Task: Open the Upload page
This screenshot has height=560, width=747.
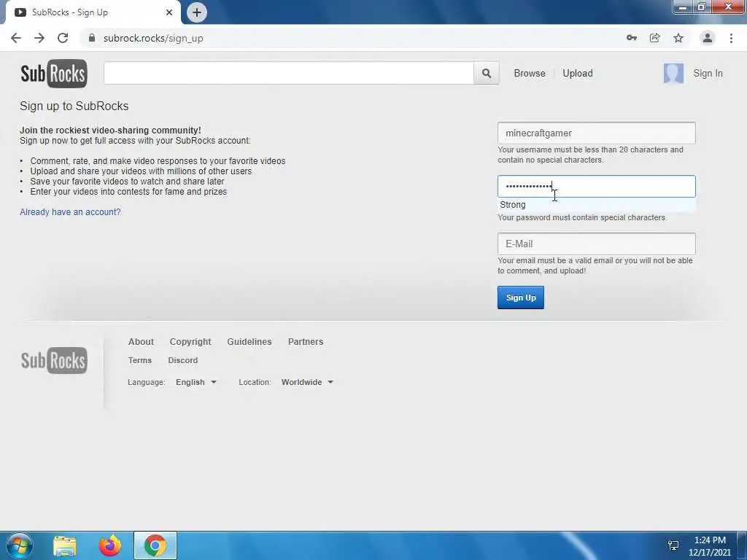Action: (x=578, y=74)
